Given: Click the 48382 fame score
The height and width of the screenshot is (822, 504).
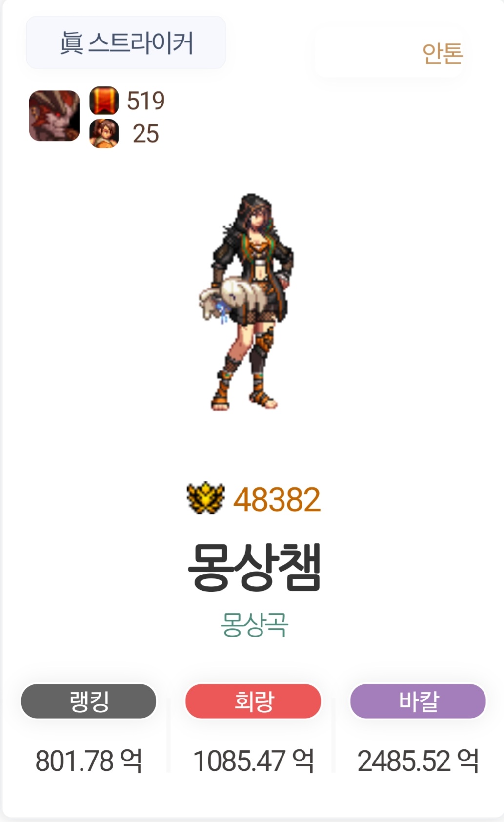Looking at the screenshot, I should point(277,499).
